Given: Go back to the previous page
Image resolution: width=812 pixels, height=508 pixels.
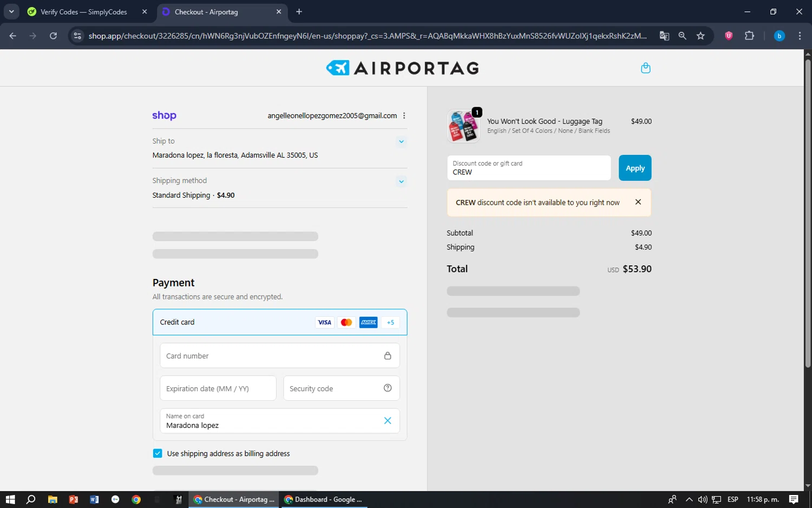Looking at the screenshot, I should click(13, 36).
